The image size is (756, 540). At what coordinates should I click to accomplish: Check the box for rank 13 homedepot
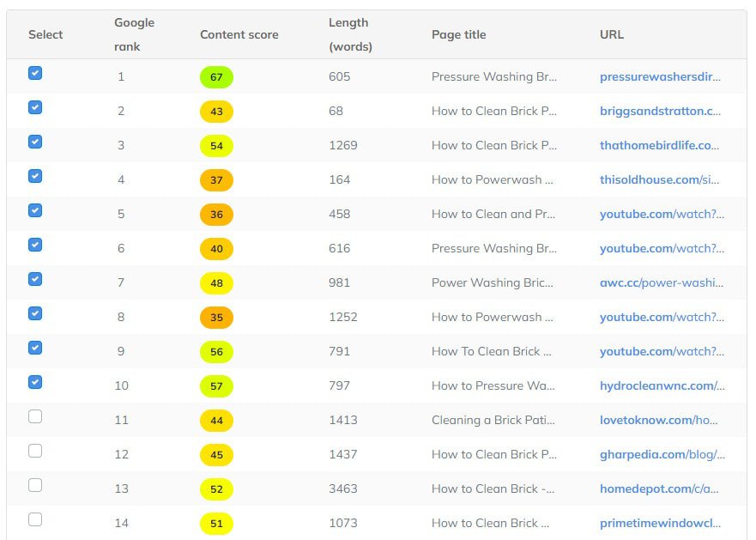tap(35, 485)
